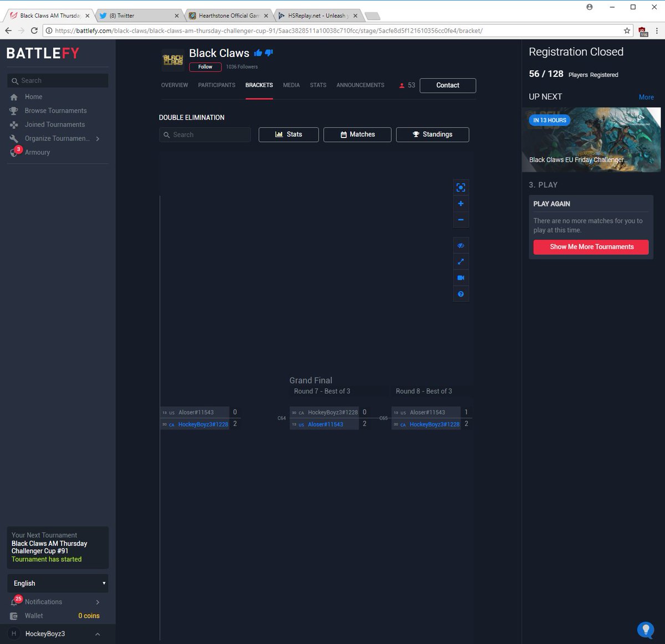Screen dimensions: 665x644
Task: Zoom out the bracket with minus icon
Action: tap(461, 219)
